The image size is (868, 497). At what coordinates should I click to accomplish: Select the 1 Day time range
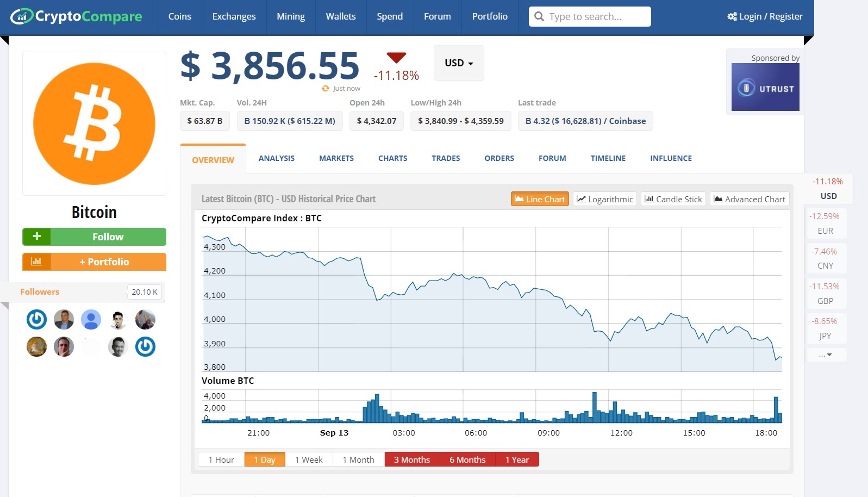(x=265, y=459)
